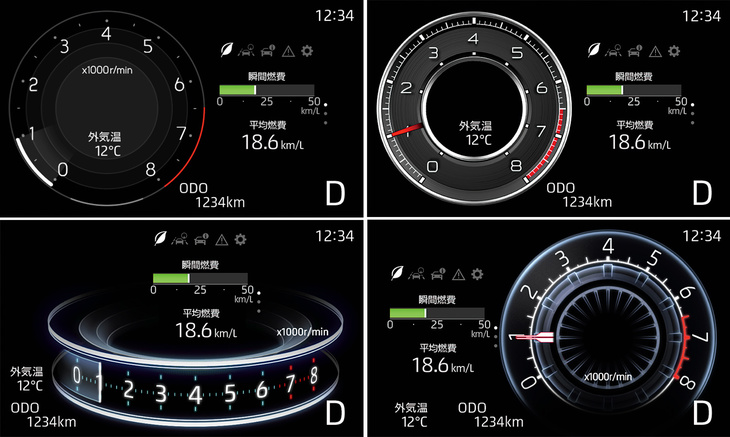The width and height of the screenshot is (730, 437).
Task: Open settings gear in bottom-right glowing gauge panel
Action: 477,273
